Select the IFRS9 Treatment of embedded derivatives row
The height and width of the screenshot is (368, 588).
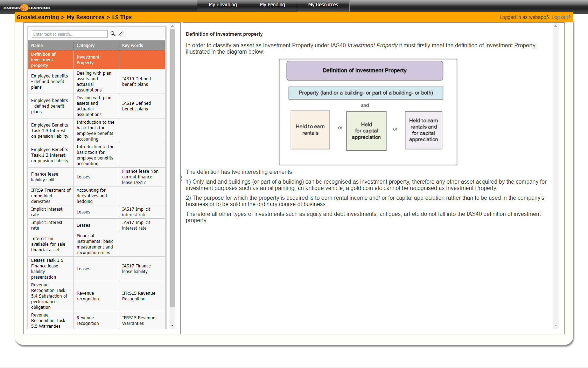pos(51,196)
